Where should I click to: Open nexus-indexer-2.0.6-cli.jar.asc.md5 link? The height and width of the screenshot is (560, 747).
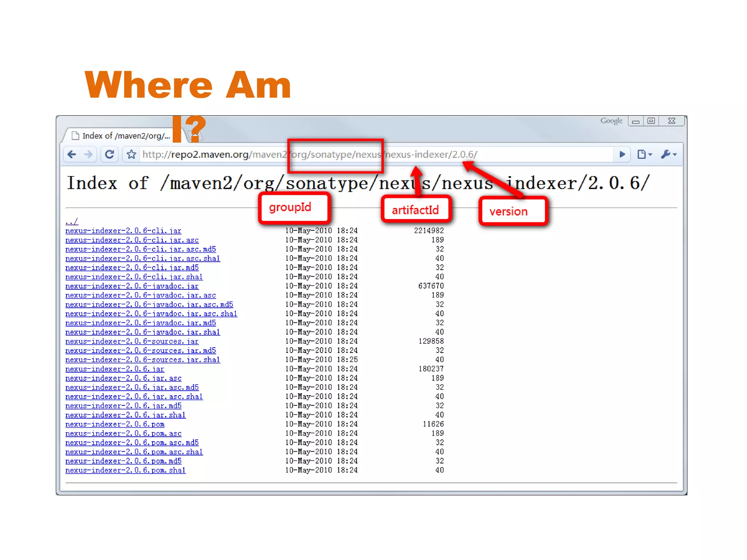pos(140,249)
